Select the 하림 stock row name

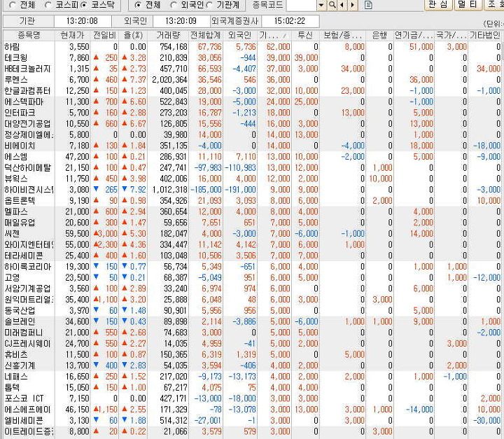[12, 47]
